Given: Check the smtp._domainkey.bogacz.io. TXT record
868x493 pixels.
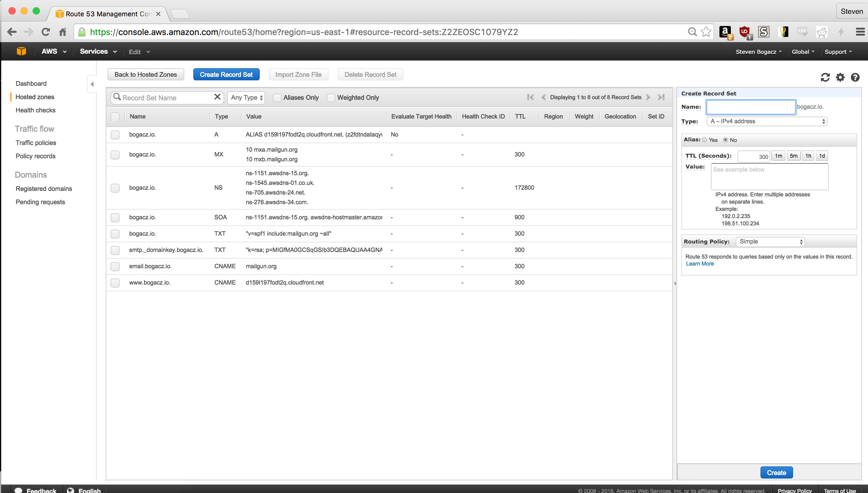Looking at the screenshot, I should pos(115,250).
